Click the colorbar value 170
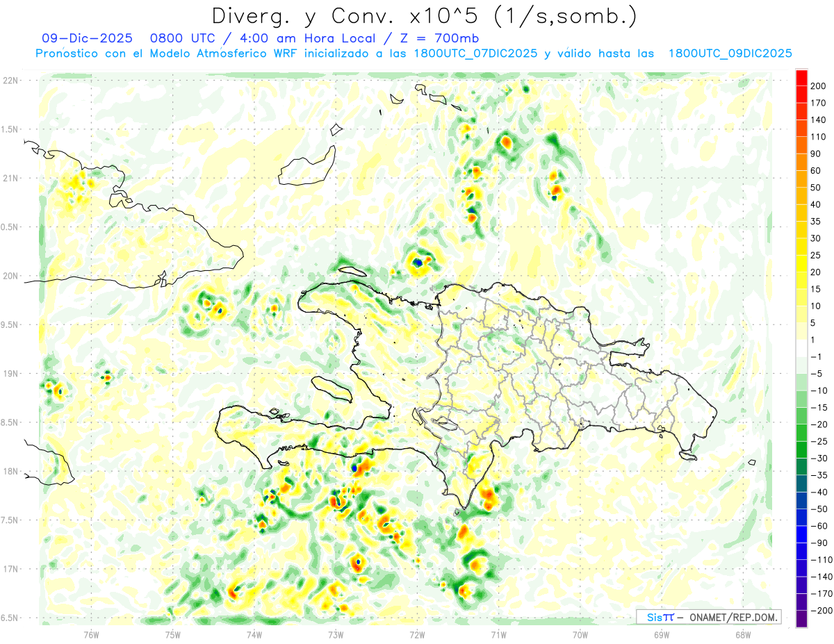Viewport: 834px width, 644px height. [x=819, y=103]
